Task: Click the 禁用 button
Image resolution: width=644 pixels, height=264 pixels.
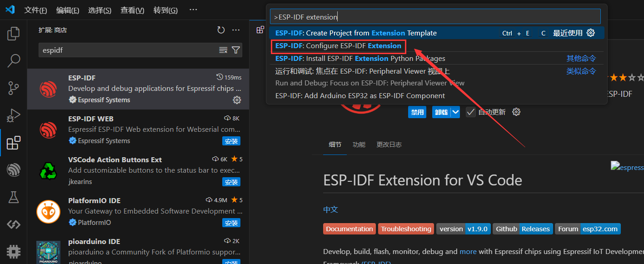Action: pos(417,112)
